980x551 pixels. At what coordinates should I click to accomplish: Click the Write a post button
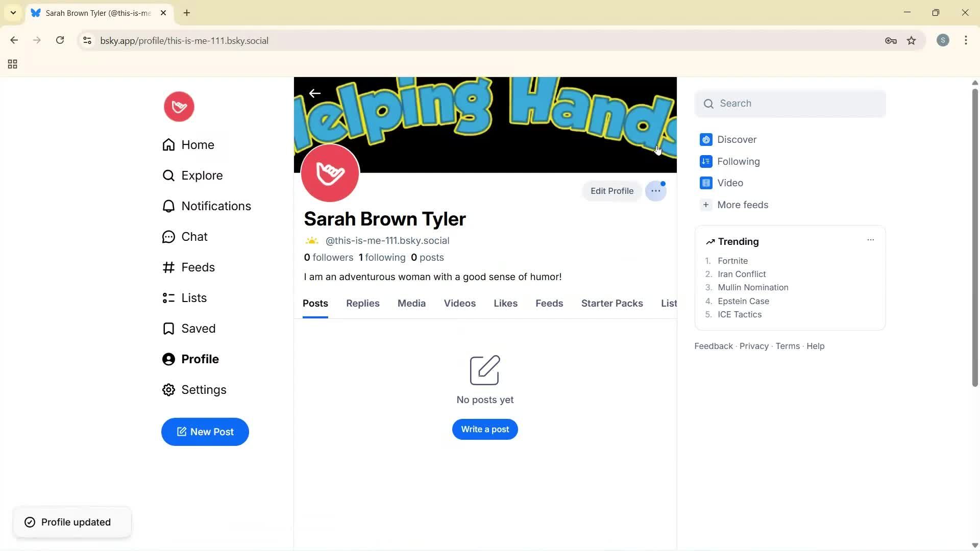(484, 429)
